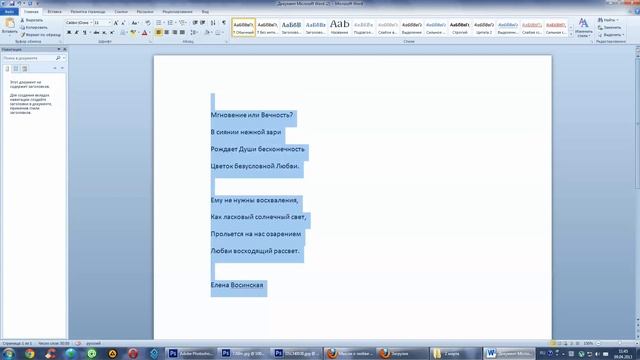The height and width of the screenshot is (360, 640).
Task: Toggle superscript formatting
Action: (x=112, y=32)
